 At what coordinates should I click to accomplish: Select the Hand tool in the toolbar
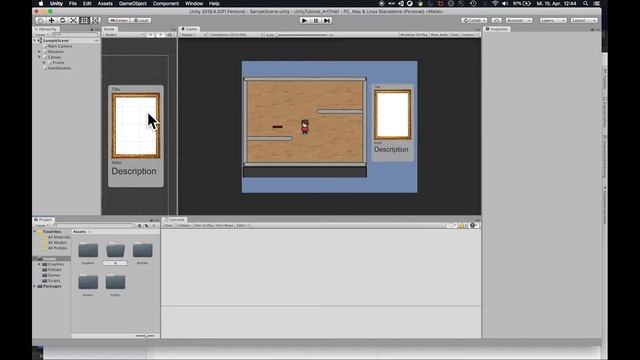40,20
